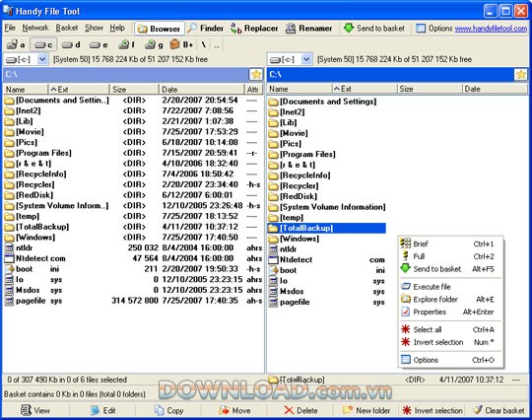Image resolution: width=532 pixels, height=420 pixels.
Task: Choose Execute file in the context menu
Action: pos(450,287)
